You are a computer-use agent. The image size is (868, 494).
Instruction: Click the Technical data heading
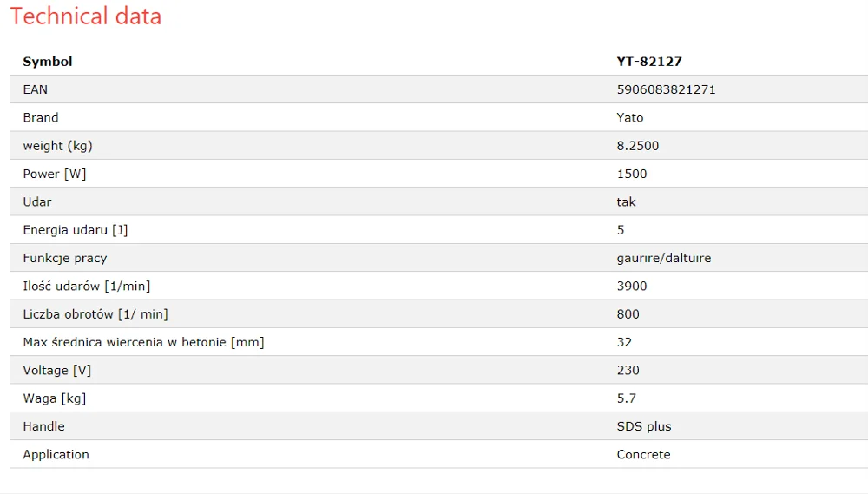pos(86,16)
